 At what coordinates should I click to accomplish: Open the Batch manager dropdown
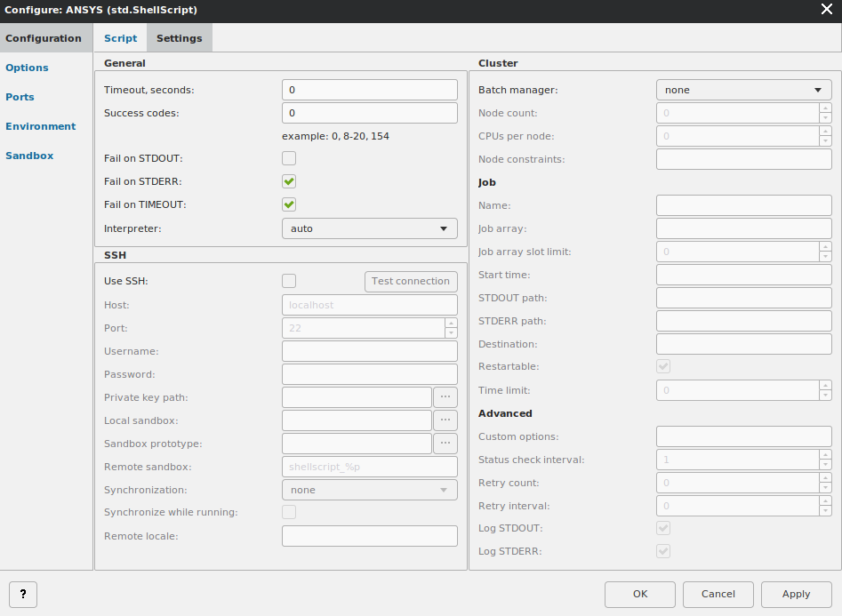click(743, 90)
